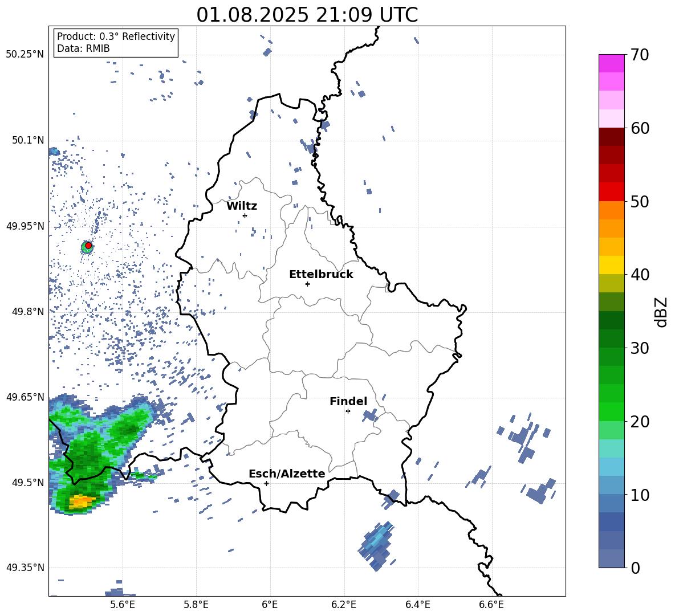Viewport: 675px width, 616px height.
Task: Click the cyan colorbar segment between 10 and 20
Action: click(x=611, y=448)
